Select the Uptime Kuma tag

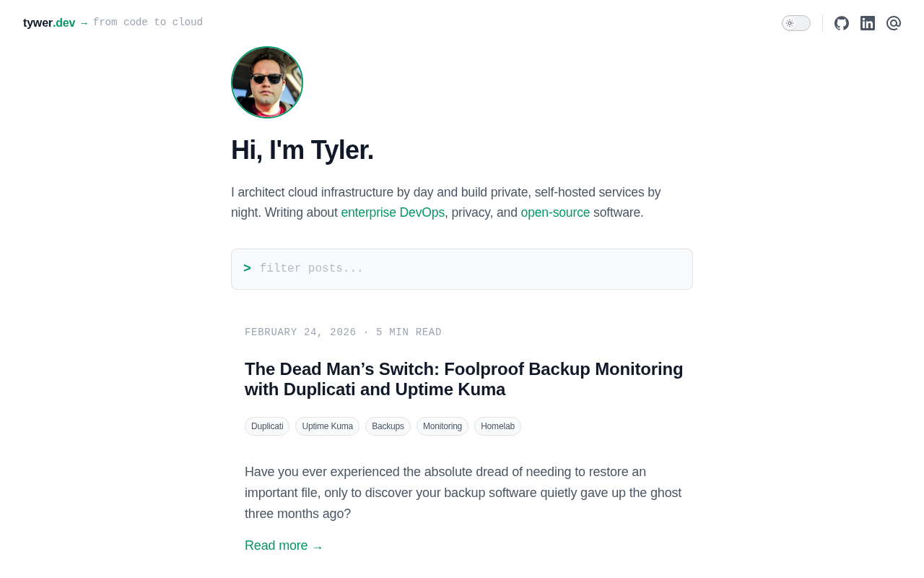tap(327, 426)
